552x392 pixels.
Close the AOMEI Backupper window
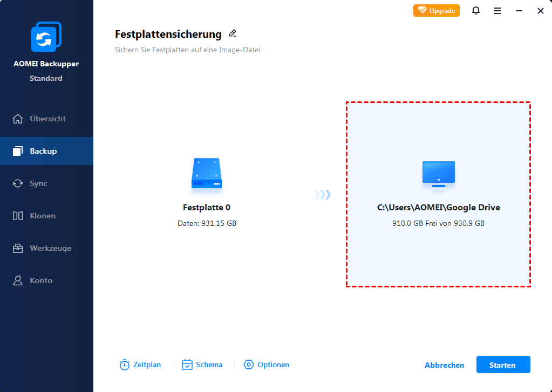pyautogui.click(x=540, y=11)
